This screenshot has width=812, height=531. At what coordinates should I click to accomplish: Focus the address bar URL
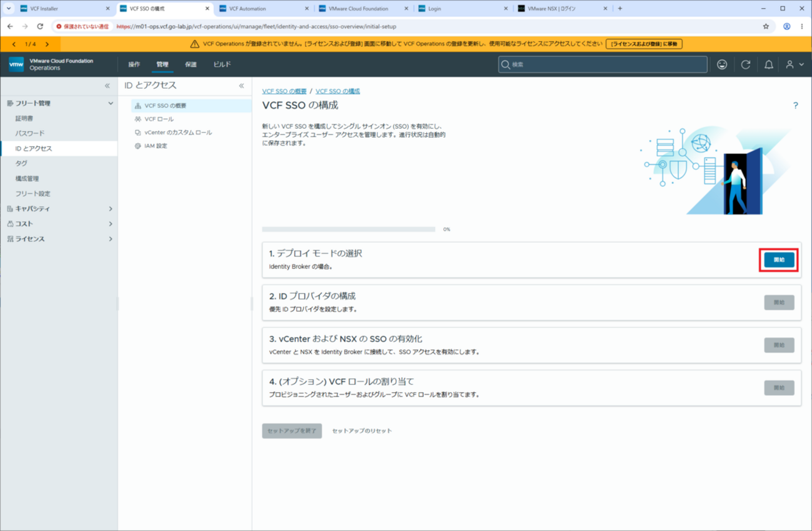[x=256, y=27]
